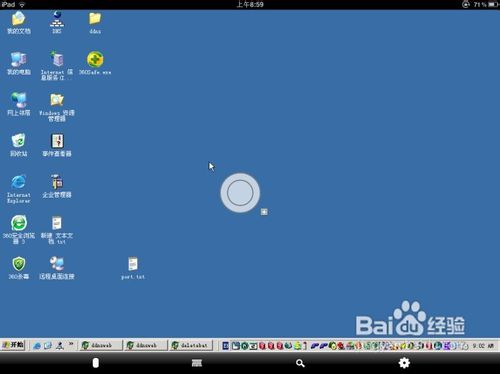500x374 pixels.
Task: Tap the circular virtual touch pointer
Action: [x=240, y=193]
